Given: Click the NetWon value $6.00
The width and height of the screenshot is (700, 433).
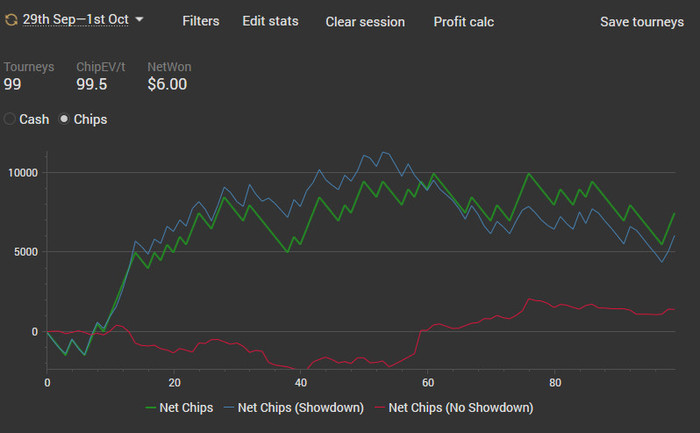Looking at the screenshot, I should [167, 84].
